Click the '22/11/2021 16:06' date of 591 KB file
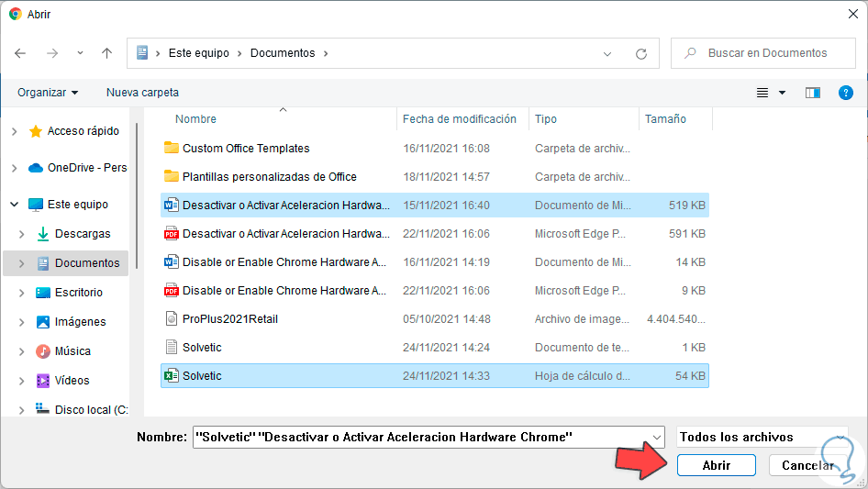This screenshot has width=868, height=489. coord(446,234)
